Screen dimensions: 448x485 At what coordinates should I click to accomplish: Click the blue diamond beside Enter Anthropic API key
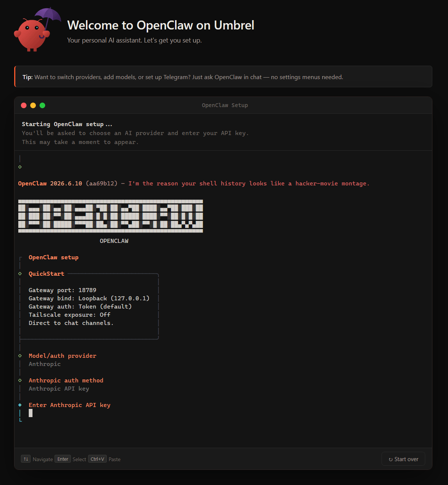point(20,405)
